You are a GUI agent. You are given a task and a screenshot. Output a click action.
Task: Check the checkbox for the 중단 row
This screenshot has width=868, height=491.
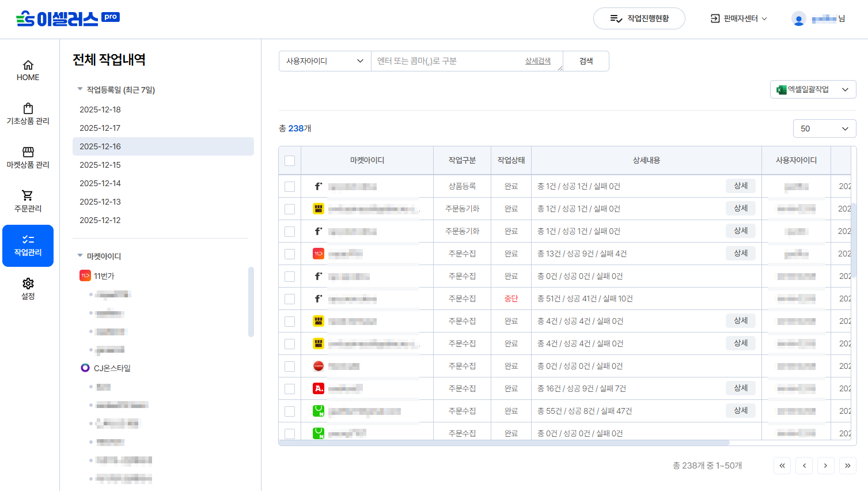pyautogui.click(x=290, y=299)
